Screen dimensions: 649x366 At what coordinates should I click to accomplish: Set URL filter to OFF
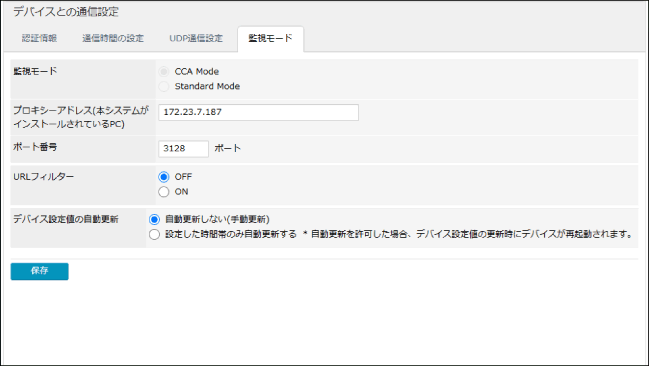pos(164,177)
